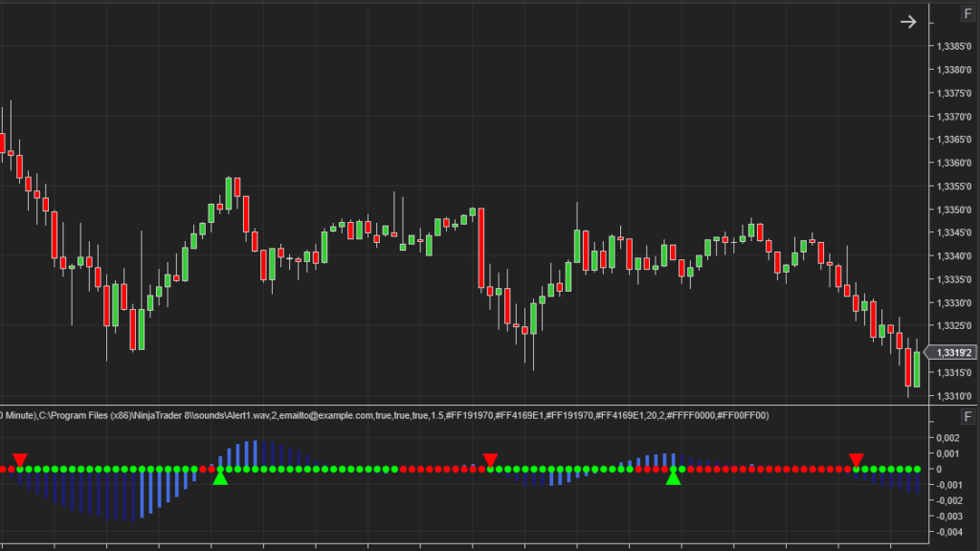Select the first green buy-arrow signal
Screen dimensions: 980x551
(x=221, y=478)
